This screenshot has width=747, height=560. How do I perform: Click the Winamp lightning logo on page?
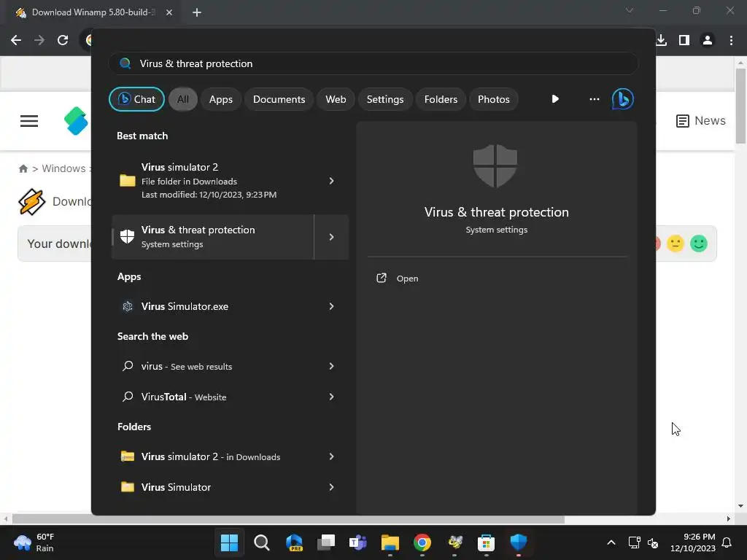(32, 202)
